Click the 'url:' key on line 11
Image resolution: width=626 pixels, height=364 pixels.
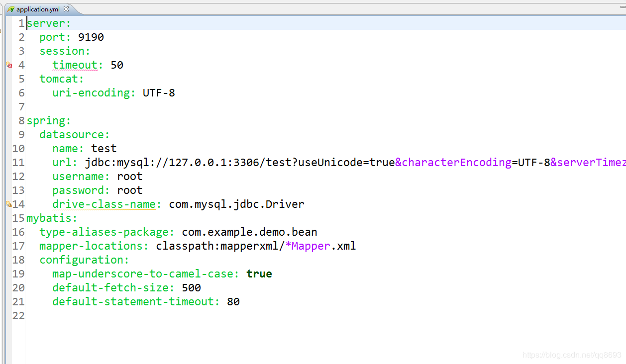[x=65, y=163]
